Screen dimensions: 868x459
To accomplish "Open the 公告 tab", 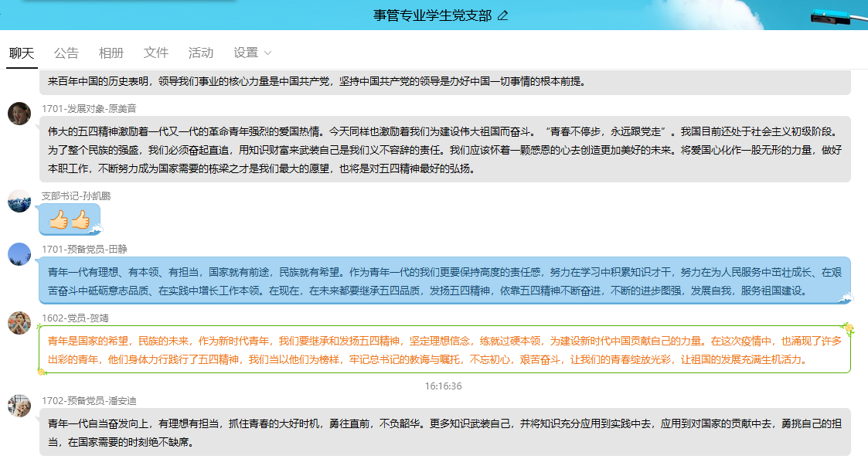I will 66,53.
